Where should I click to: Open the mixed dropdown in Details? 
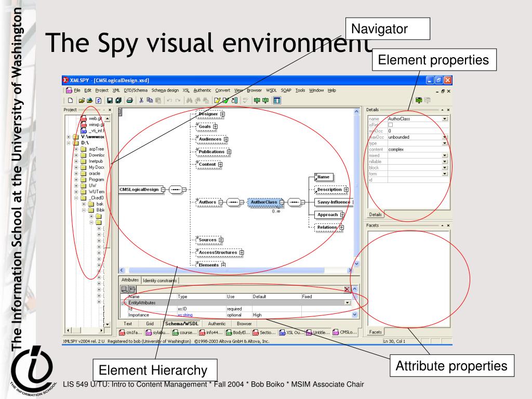pos(445,155)
